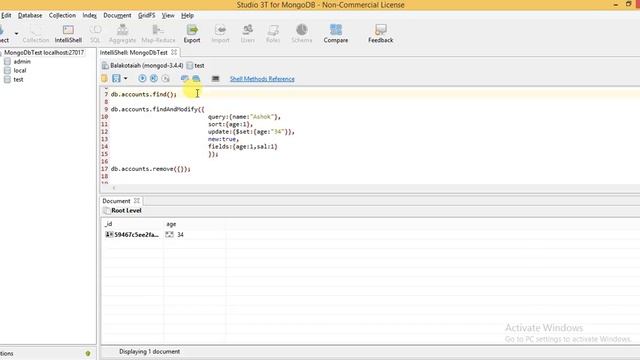640x360 pixels.
Task: Click the Map-Reduce toolbar icon
Action: coord(158,34)
